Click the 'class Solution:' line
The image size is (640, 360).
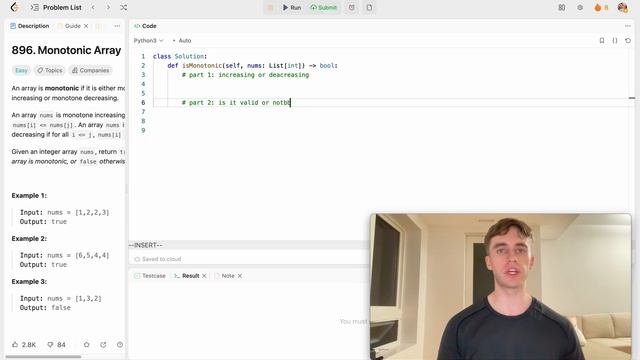(x=180, y=56)
